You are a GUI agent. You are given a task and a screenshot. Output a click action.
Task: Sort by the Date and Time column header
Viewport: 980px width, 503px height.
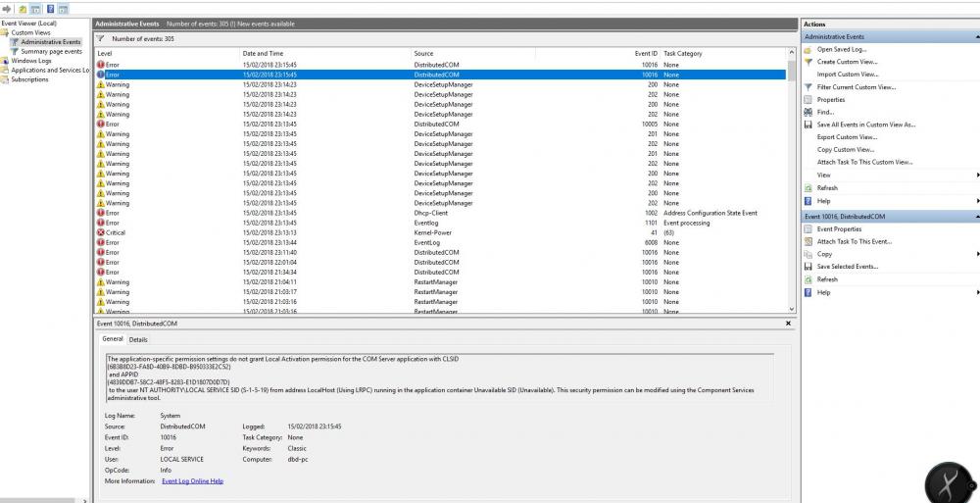[x=325, y=54]
